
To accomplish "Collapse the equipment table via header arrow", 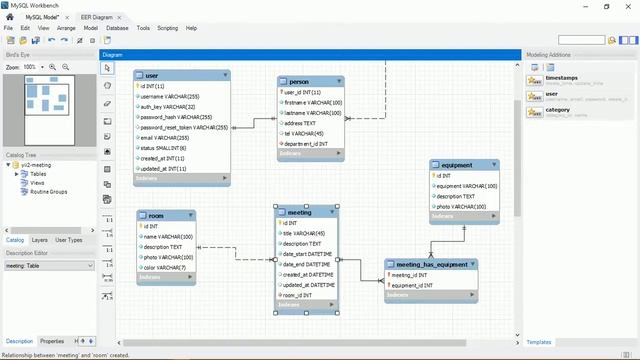I will coord(494,164).
